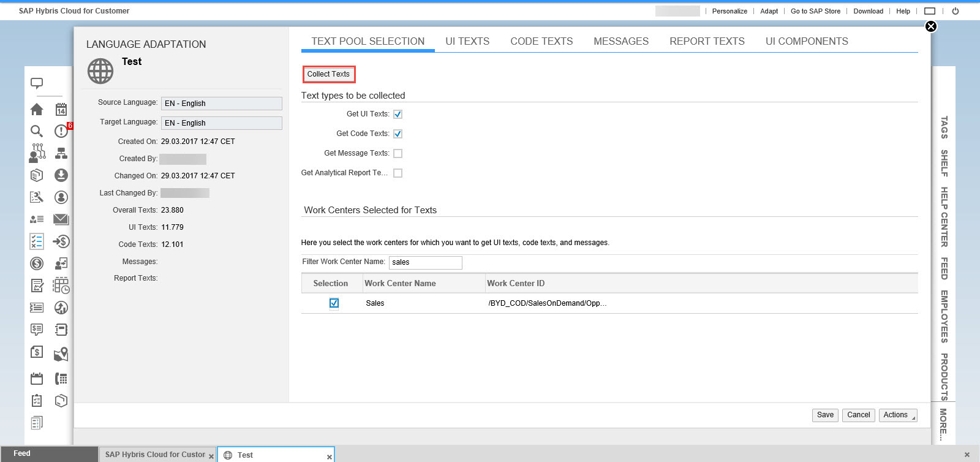
Task: Click the ticket list icon
Action: [37, 308]
